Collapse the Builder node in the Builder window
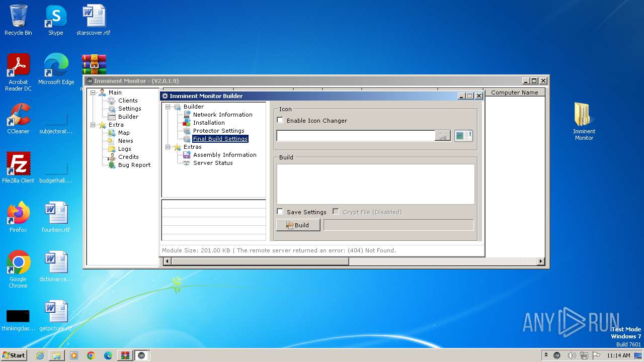 (x=168, y=107)
